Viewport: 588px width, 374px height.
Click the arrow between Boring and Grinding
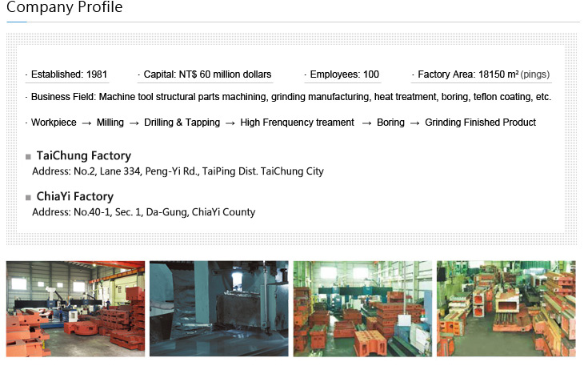414,123
